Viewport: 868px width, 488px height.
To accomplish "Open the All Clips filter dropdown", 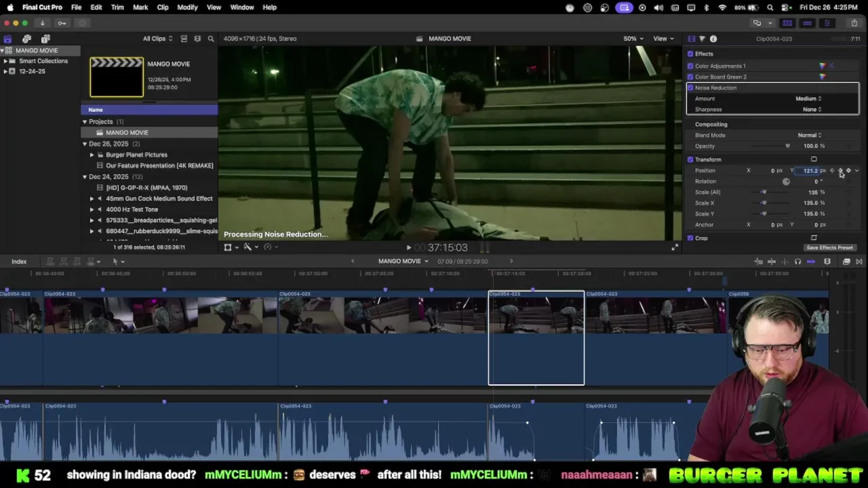I will click(x=157, y=39).
